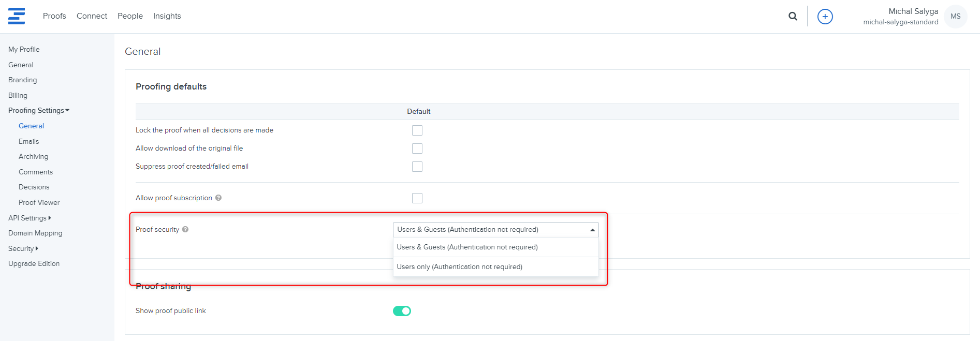The width and height of the screenshot is (980, 341).
Task: Select Users only option in dropdown
Action: pos(459,267)
